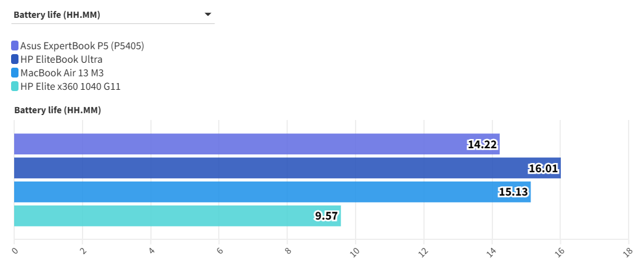Toggle the Asus ExpertBook P5 (P5405) legend label
644x267 pixels.
(x=82, y=46)
